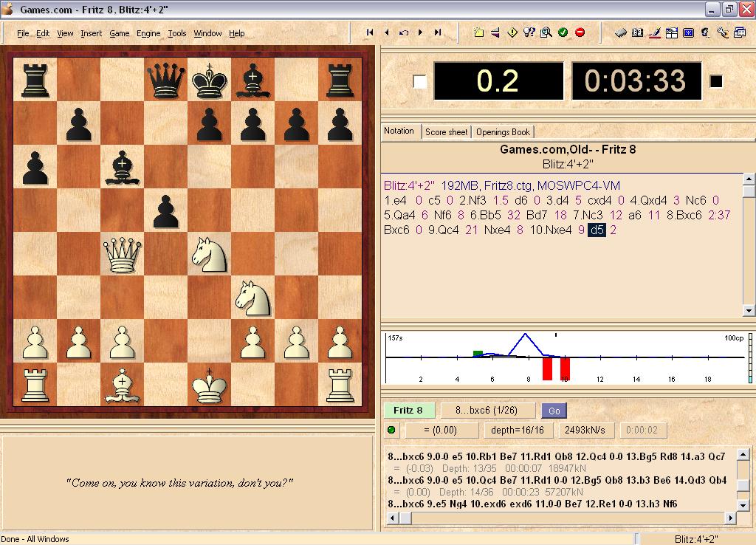Click the green check mark icon
This screenshot has width=756, height=545.
tap(563, 32)
